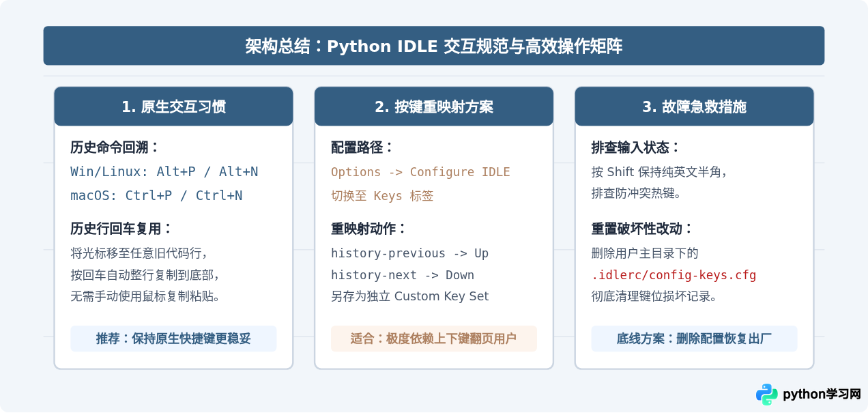Select the header 1. 原生交互习惯
Image resolution: width=868 pixels, height=413 pixels.
point(173,106)
